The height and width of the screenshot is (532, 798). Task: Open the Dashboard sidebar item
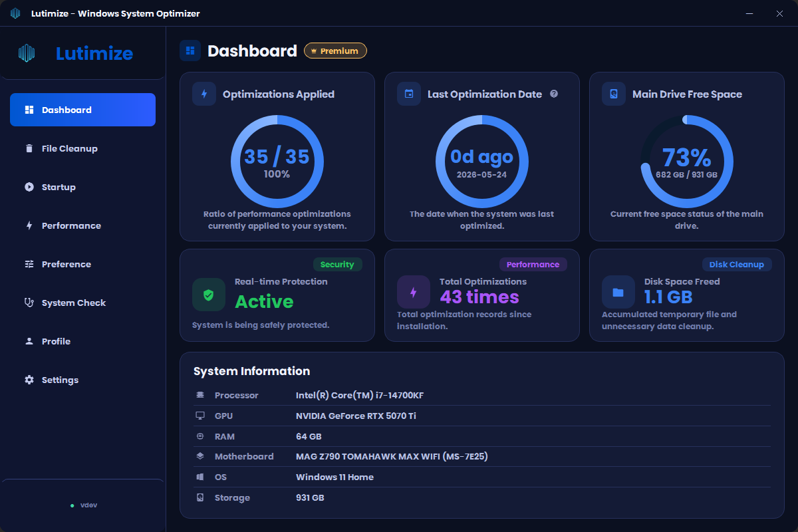point(82,110)
